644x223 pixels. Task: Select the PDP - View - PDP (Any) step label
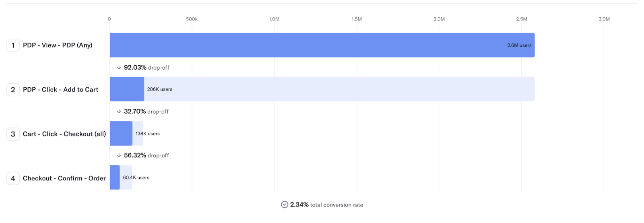tap(58, 45)
